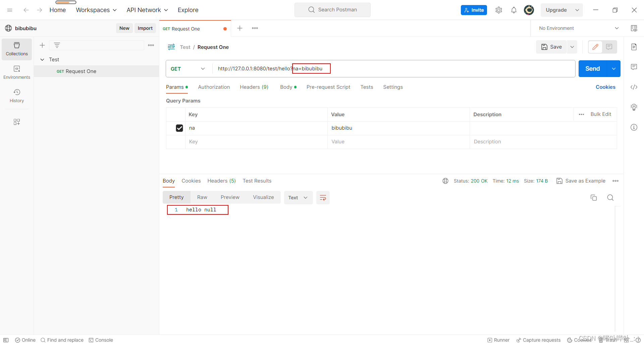Click the filter collections icon
644x345 pixels.
click(x=57, y=45)
